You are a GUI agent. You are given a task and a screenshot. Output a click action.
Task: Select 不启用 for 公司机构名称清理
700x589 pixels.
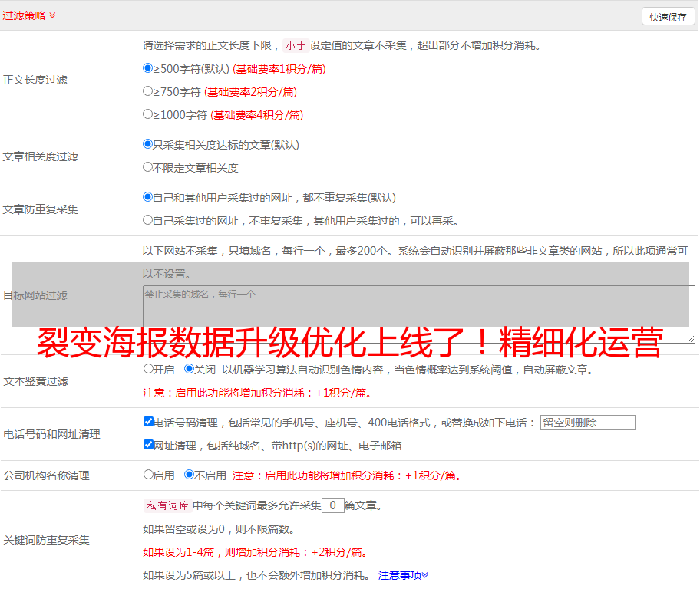coord(190,475)
